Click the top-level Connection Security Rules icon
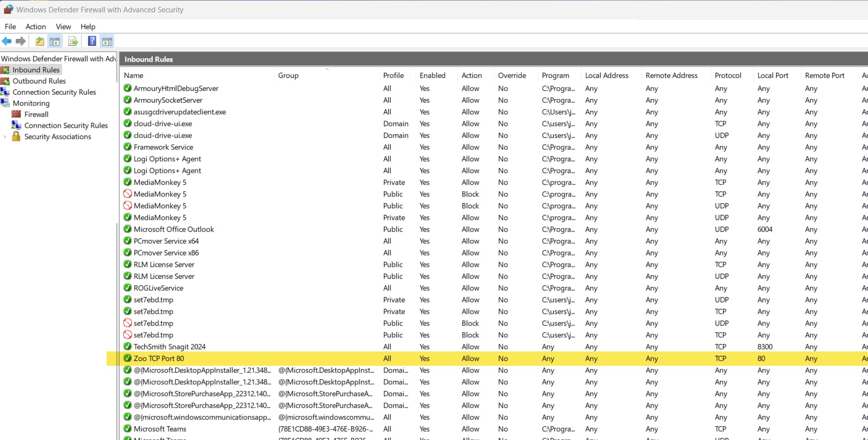This screenshot has height=440, width=868. 5,92
